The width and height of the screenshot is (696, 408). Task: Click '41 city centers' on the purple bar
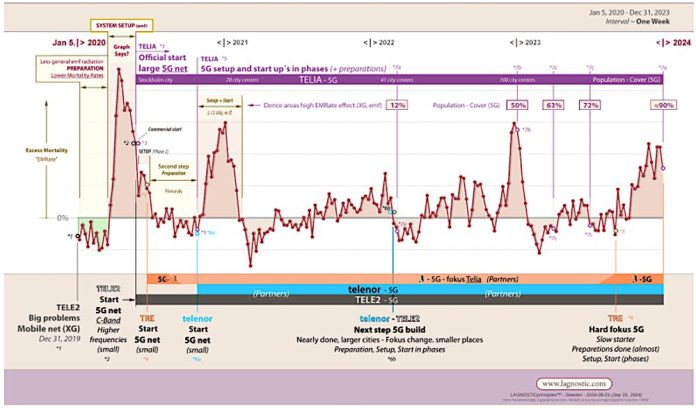(397, 80)
